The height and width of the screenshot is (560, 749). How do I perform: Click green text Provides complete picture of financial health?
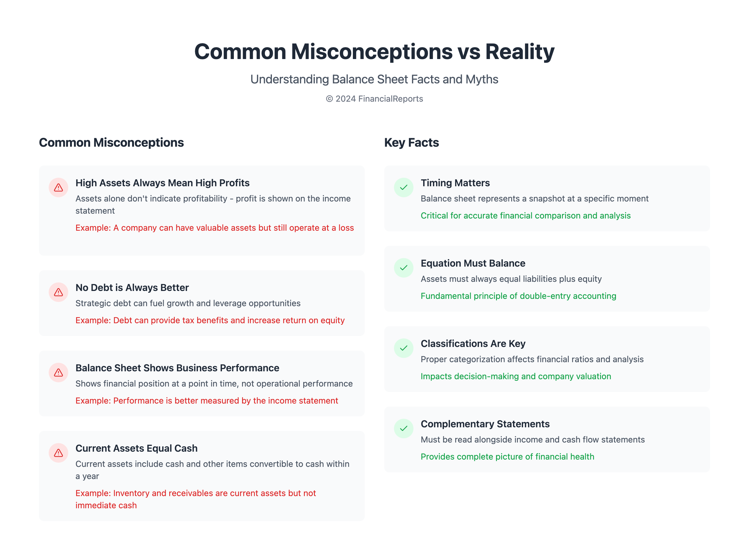(507, 457)
